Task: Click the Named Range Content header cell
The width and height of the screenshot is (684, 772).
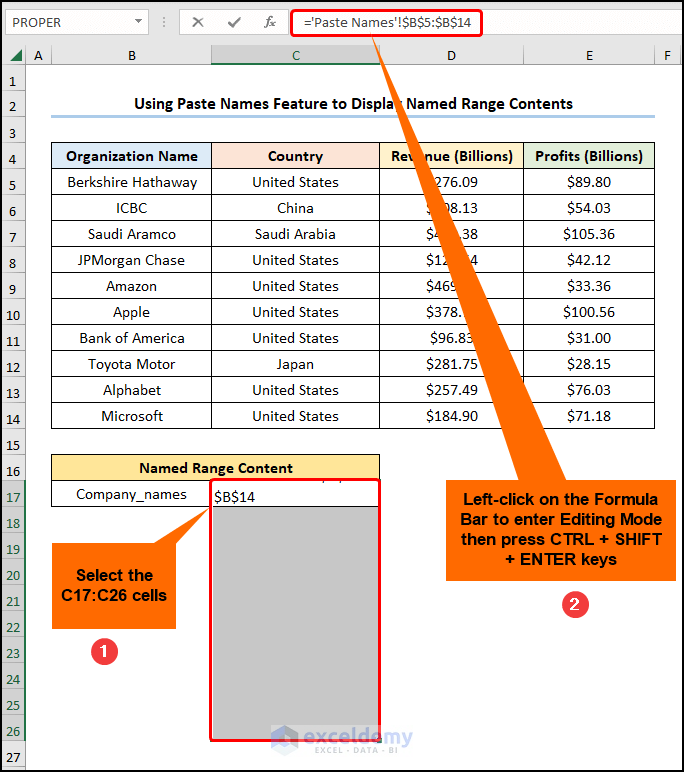Action: [x=216, y=468]
